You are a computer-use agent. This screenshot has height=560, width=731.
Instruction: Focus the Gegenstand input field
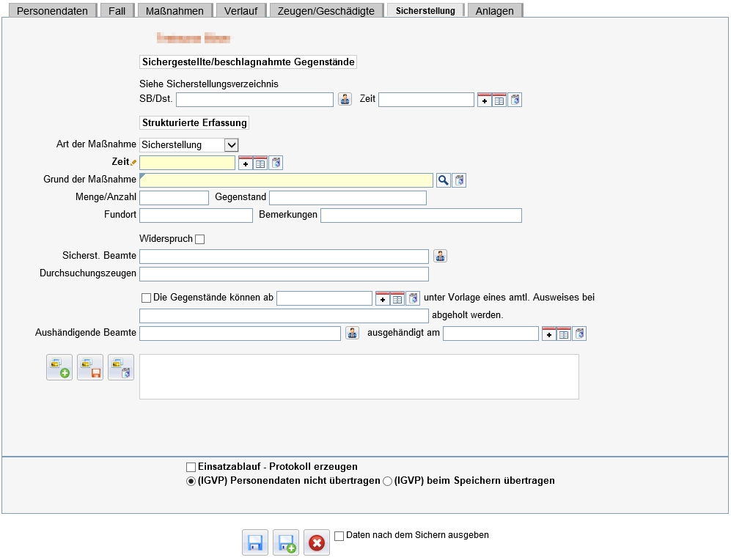tap(348, 198)
